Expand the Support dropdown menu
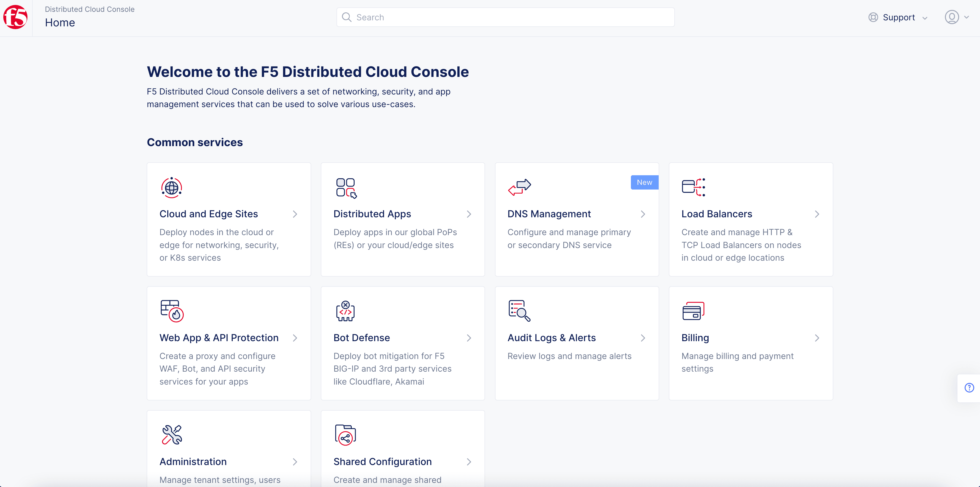The width and height of the screenshot is (980, 487). coord(898,18)
